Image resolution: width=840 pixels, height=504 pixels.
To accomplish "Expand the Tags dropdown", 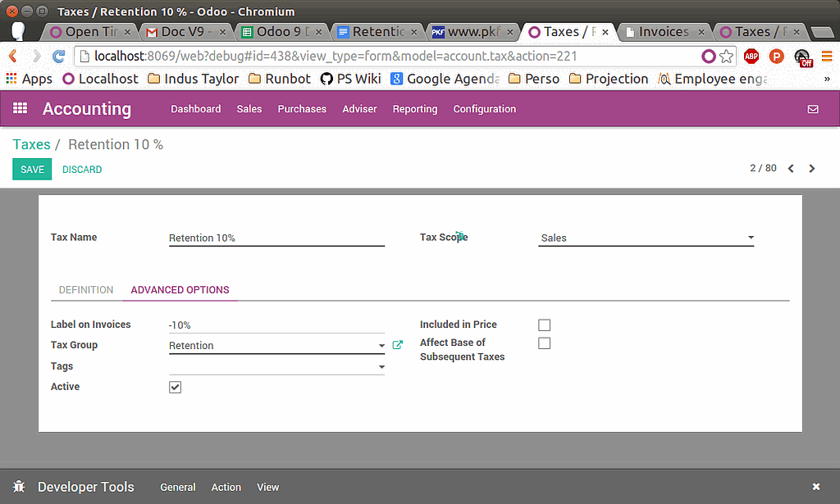I will 381,367.
